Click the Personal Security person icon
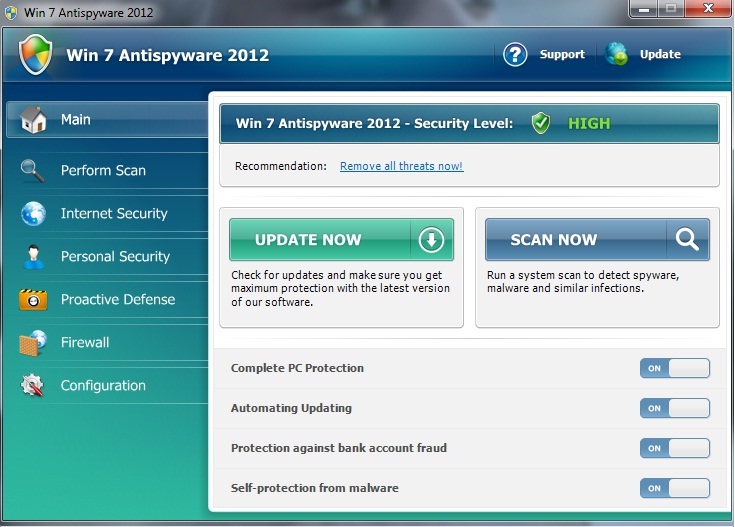The image size is (735, 527). point(33,256)
